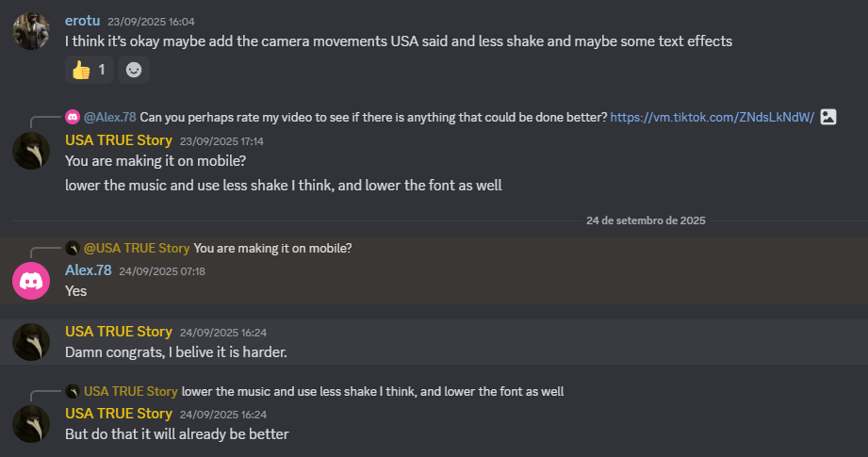Open USA TRUE Story username at 23/09/2025 17:14
The height and width of the screenshot is (457, 868).
(x=119, y=140)
